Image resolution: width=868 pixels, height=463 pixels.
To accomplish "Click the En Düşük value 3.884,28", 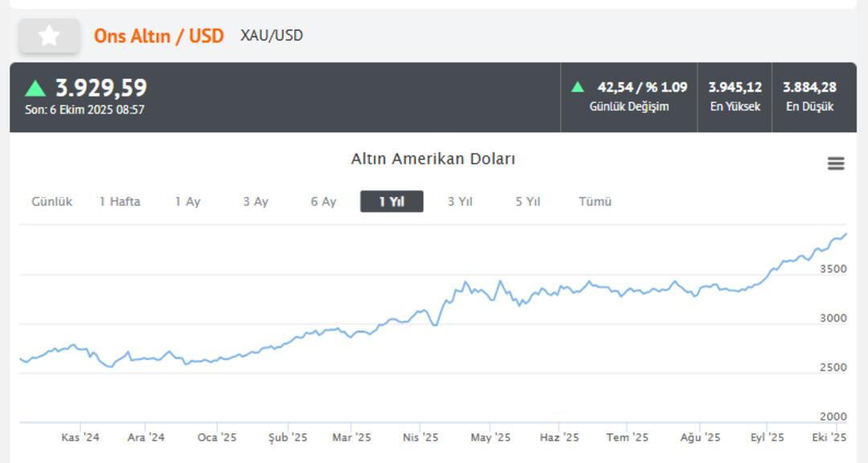I will pos(809,87).
